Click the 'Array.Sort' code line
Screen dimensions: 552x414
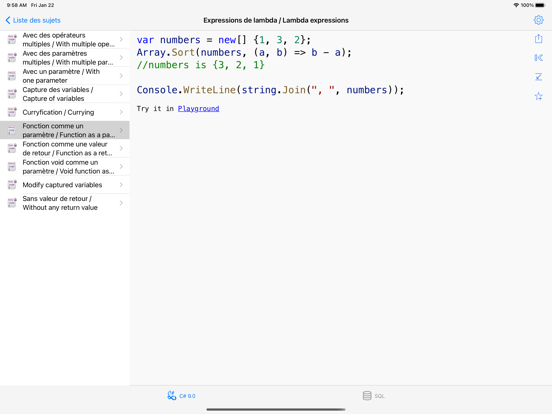point(244,52)
